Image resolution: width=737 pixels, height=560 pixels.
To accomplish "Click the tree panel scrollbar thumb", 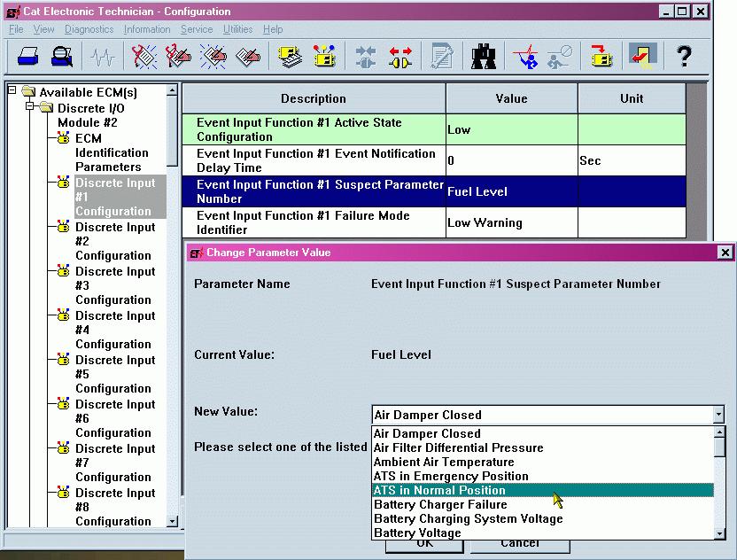I will [x=172, y=131].
